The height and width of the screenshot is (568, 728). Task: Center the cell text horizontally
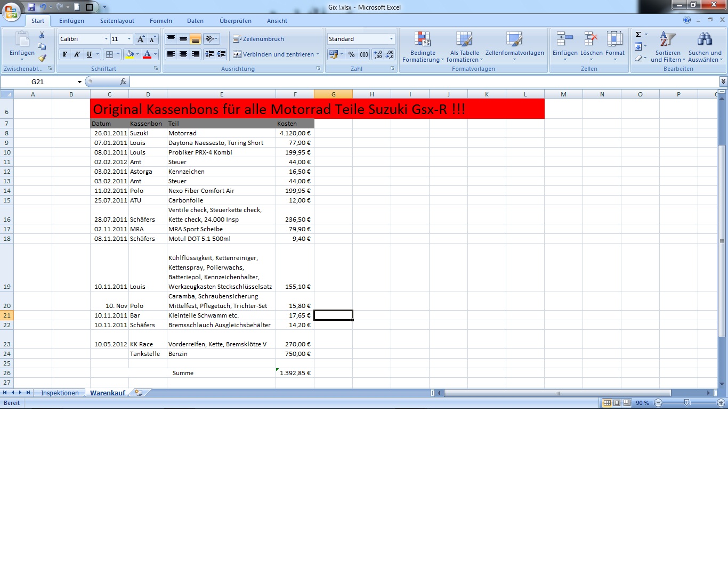click(x=183, y=54)
